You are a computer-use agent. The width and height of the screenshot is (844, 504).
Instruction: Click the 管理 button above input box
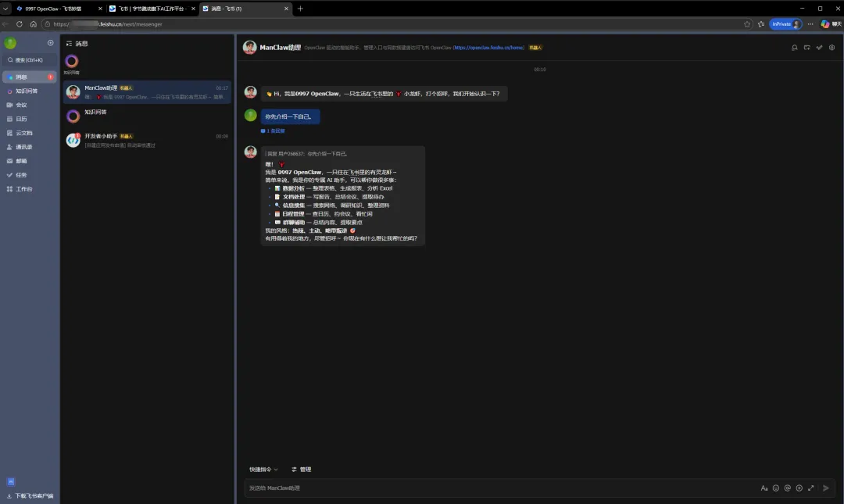pyautogui.click(x=302, y=470)
